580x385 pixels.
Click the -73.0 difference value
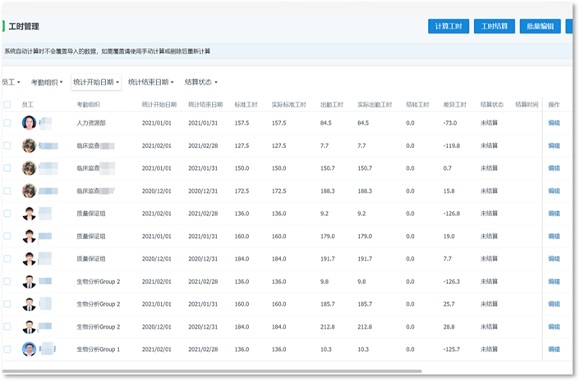(450, 123)
